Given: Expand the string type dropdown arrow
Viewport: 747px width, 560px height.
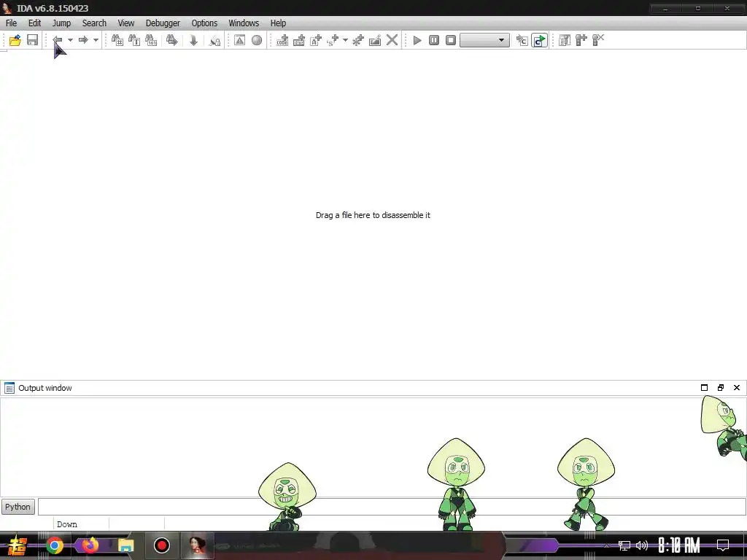Looking at the screenshot, I should pos(345,41).
